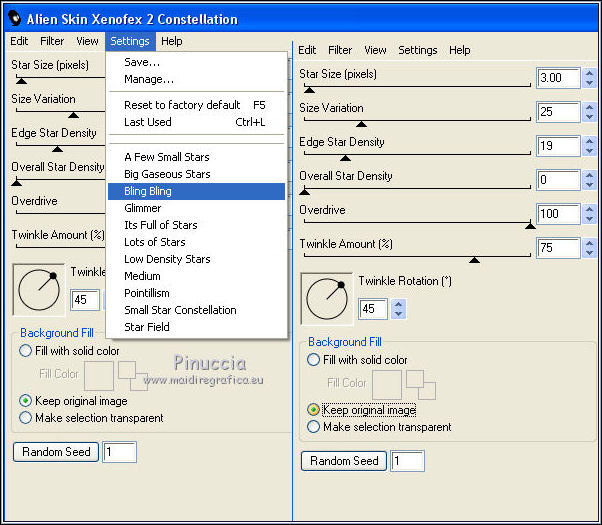Click the Twinkle Rotation field in left panel
This screenshot has height=525, width=602.
click(85, 300)
